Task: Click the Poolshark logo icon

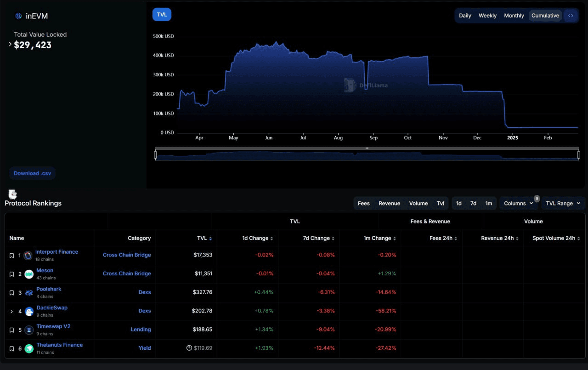Action: coord(29,293)
